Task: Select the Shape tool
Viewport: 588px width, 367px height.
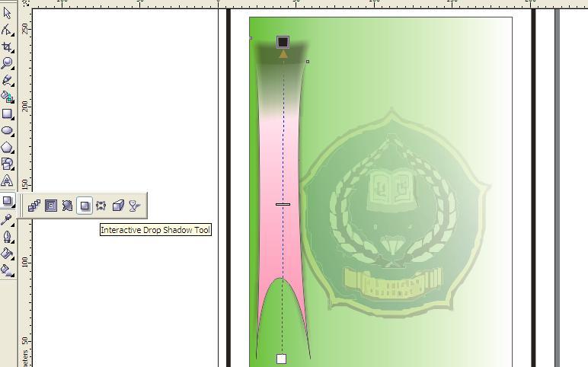Action: coord(7,30)
